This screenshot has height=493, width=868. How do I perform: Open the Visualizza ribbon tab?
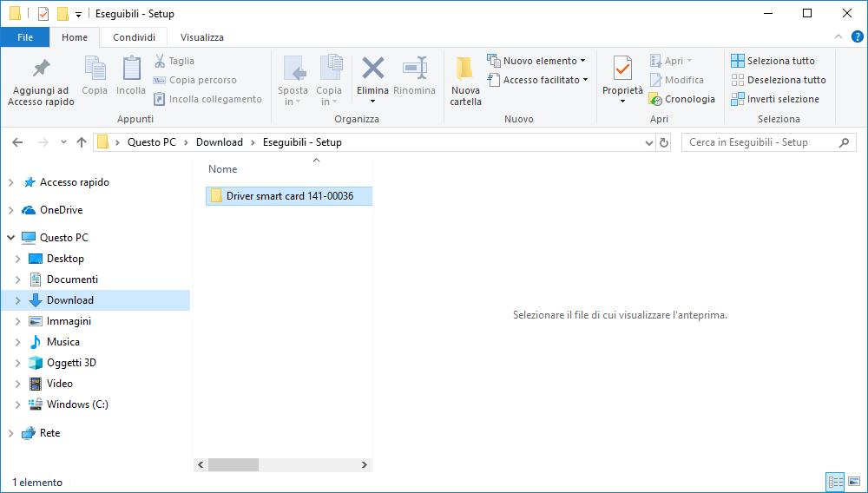tap(201, 37)
